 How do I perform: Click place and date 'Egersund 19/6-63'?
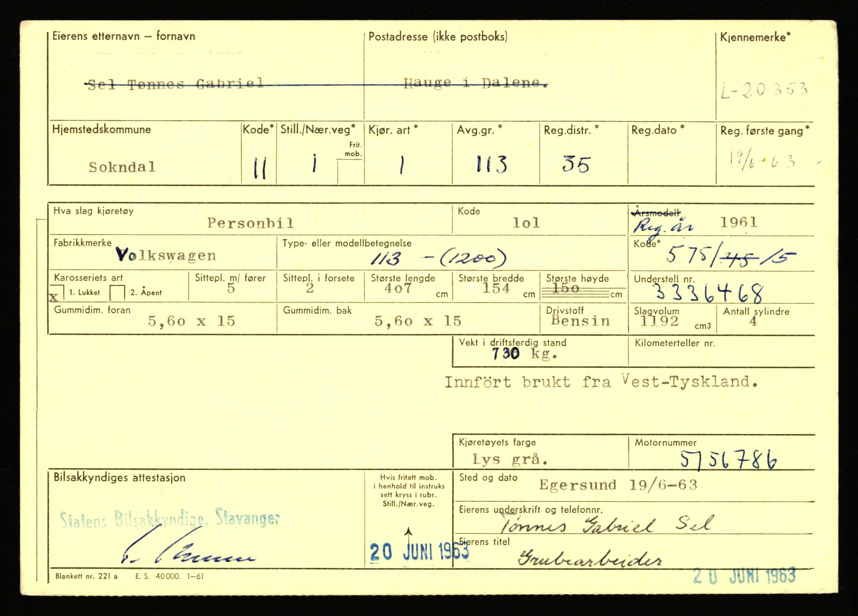(618, 485)
